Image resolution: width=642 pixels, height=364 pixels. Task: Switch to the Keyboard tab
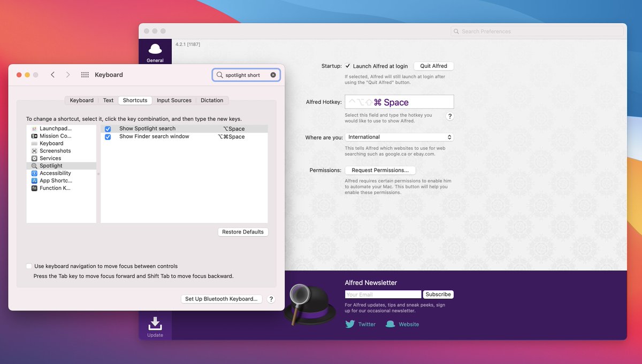point(81,100)
